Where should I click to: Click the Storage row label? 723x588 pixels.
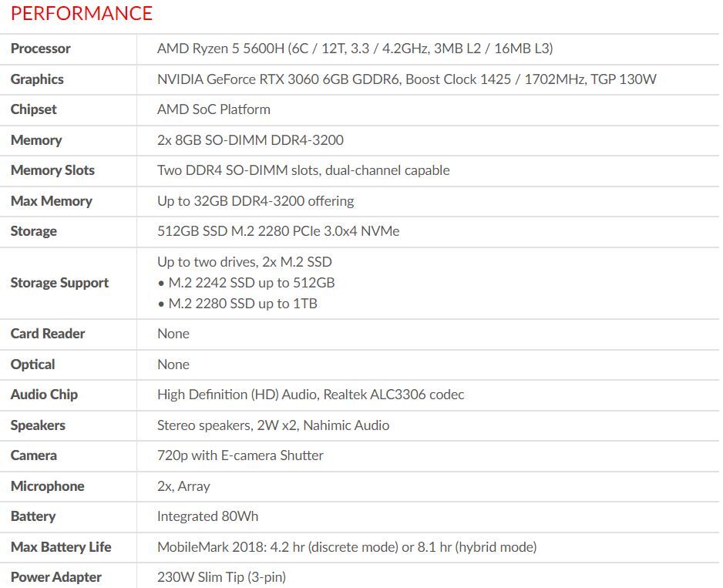34,231
